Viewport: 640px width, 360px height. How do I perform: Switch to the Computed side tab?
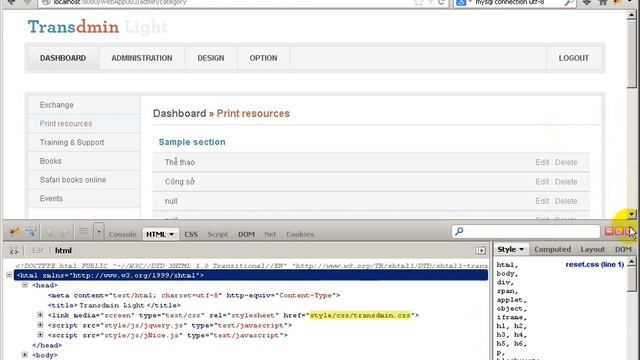[552, 249]
